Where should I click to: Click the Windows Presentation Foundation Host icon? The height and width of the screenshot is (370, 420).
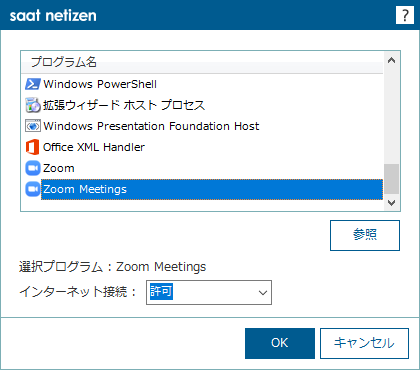click(x=33, y=126)
